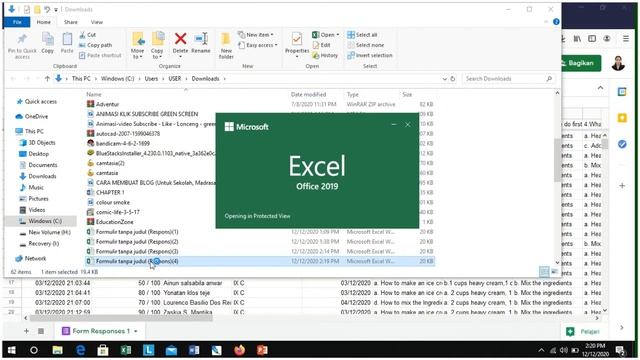Screen dimensions: 640x360
Task: Select Documents in navigation pane
Action: (x=42, y=165)
